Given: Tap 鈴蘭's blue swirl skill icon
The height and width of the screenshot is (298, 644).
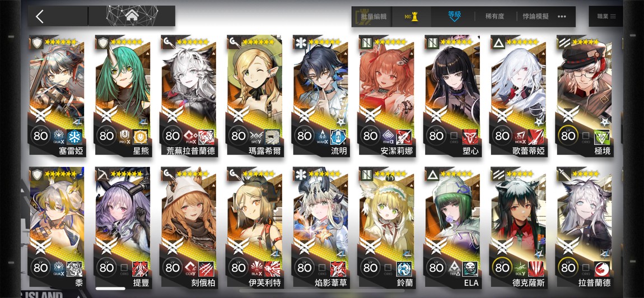Looking at the screenshot, I should click(x=404, y=268).
